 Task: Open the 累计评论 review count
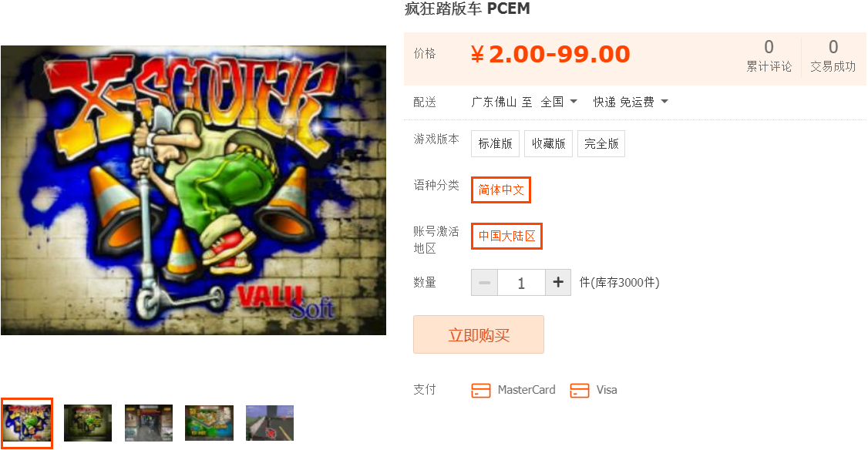tap(769, 56)
